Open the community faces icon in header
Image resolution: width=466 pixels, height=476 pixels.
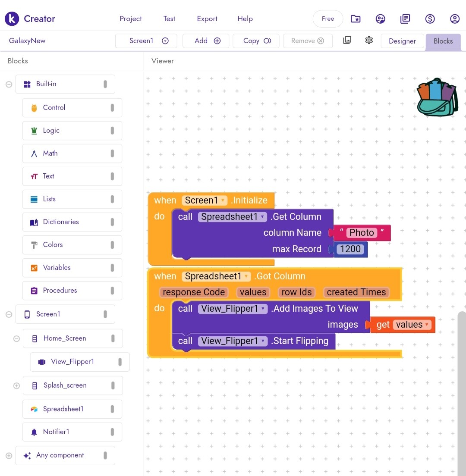click(x=380, y=19)
